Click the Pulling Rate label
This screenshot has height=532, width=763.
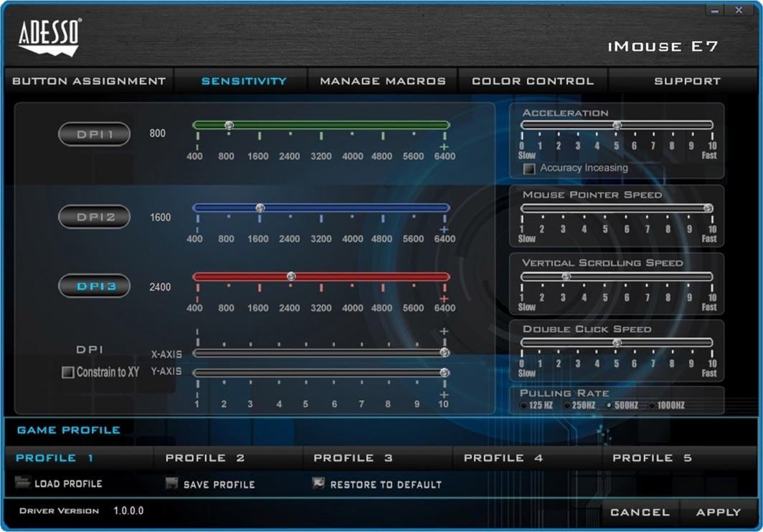(564, 394)
